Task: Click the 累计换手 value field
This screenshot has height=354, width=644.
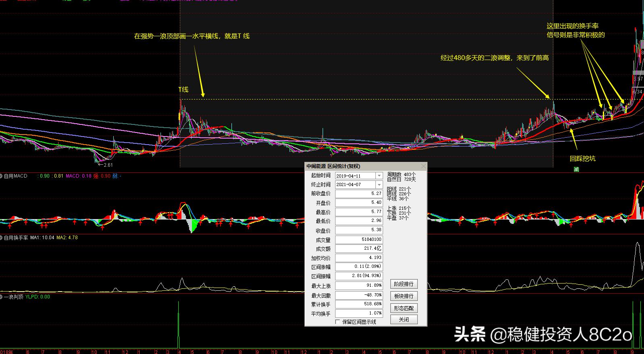Action: pyautogui.click(x=358, y=304)
